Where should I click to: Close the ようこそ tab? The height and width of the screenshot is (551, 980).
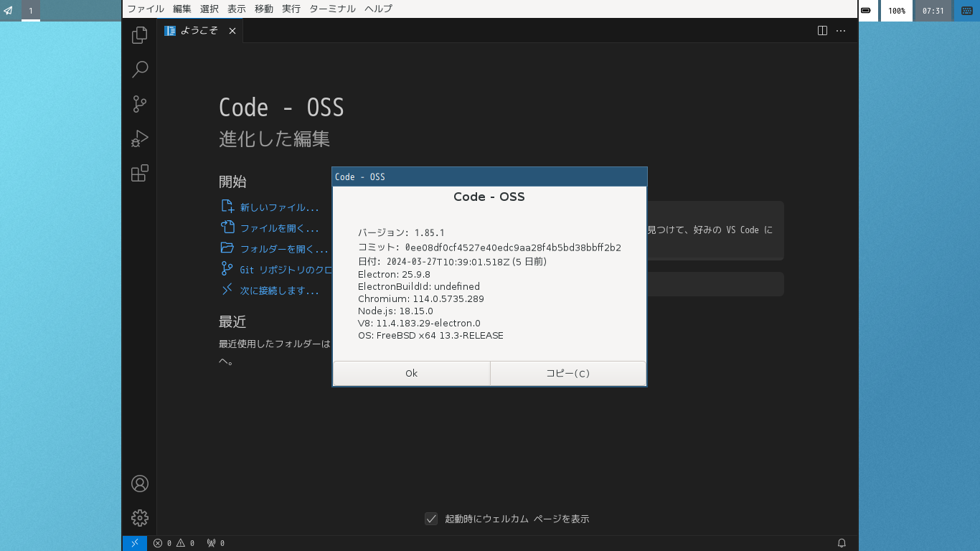point(232,31)
